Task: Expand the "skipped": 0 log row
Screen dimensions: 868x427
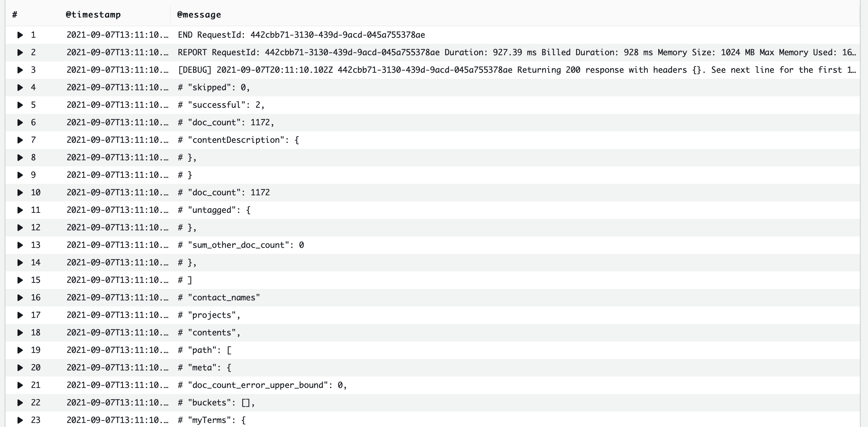Action: coord(20,87)
